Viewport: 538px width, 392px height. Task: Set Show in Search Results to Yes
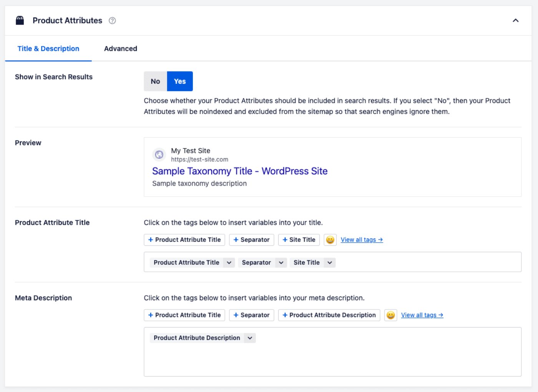[180, 81]
